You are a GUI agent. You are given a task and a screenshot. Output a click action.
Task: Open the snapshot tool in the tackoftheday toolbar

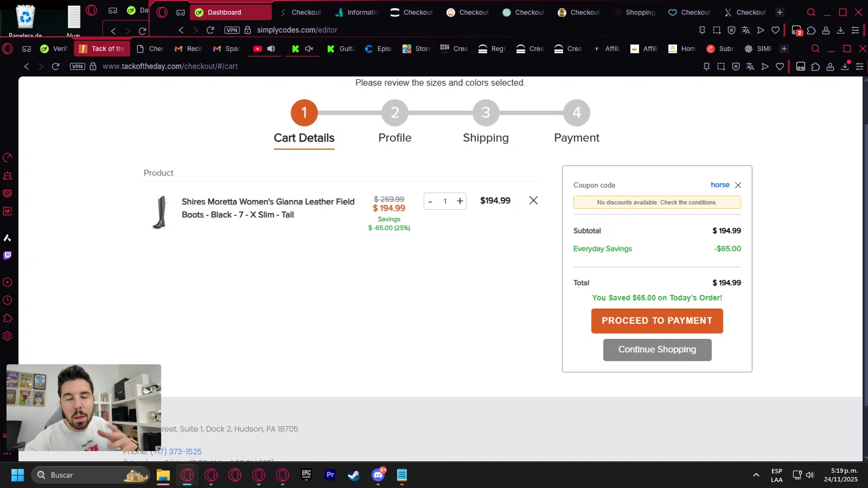click(x=721, y=66)
